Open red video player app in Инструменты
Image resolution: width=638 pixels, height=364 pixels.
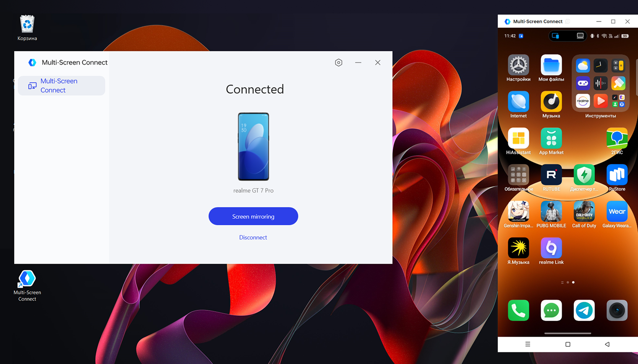tap(601, 101)
